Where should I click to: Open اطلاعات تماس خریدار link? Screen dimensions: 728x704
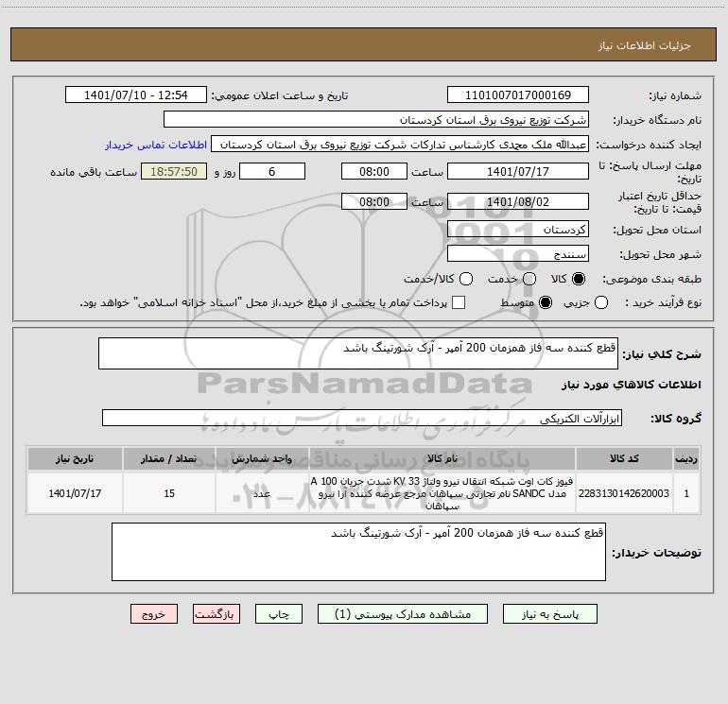[156, 145]
